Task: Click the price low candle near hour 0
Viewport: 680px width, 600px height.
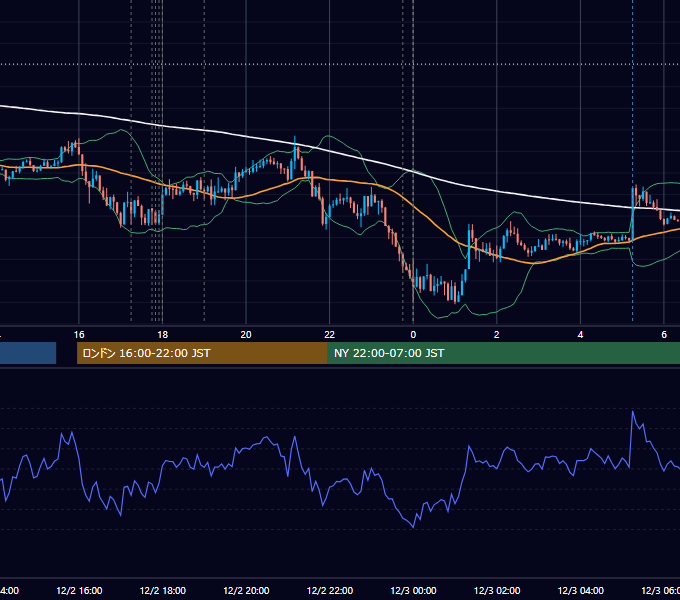Action: pos(413,282)
